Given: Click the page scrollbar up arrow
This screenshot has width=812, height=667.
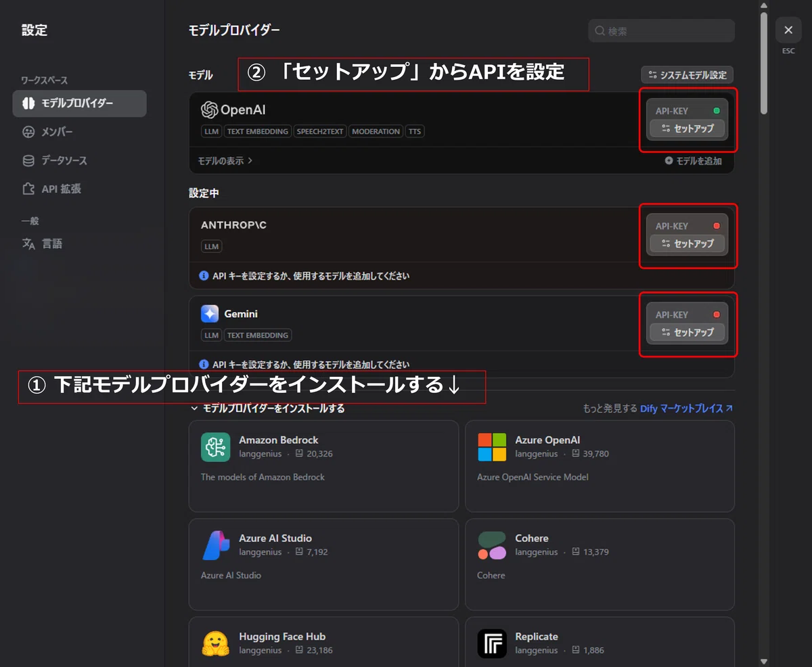Looking at the screenshot, I should tap(764, 5).
